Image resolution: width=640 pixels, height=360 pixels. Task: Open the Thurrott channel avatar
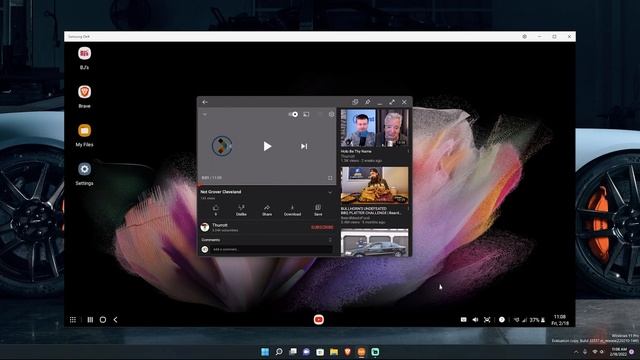tap(205, 227)
